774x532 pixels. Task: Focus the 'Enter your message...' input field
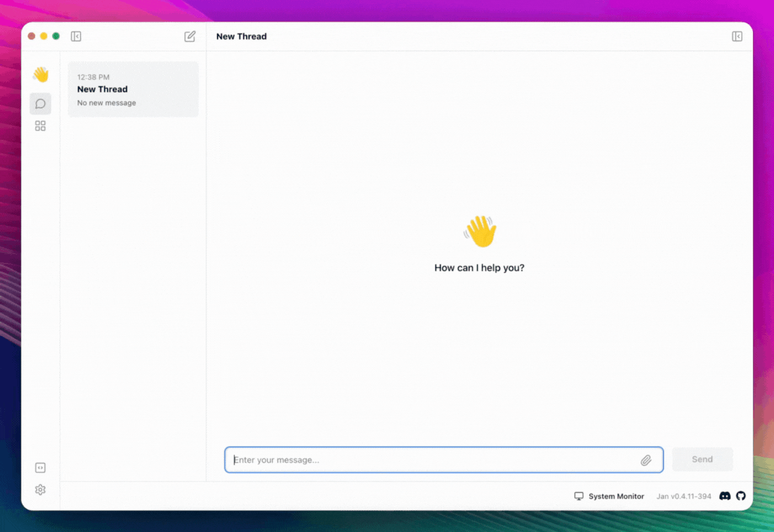(431, 460)
